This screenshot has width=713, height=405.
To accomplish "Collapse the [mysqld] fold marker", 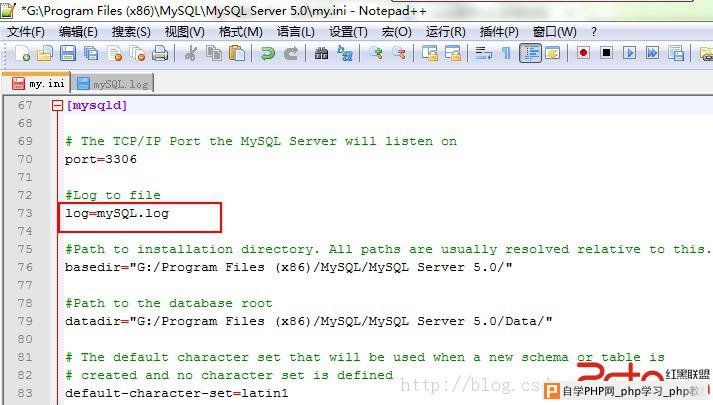I will click(57, 106).
